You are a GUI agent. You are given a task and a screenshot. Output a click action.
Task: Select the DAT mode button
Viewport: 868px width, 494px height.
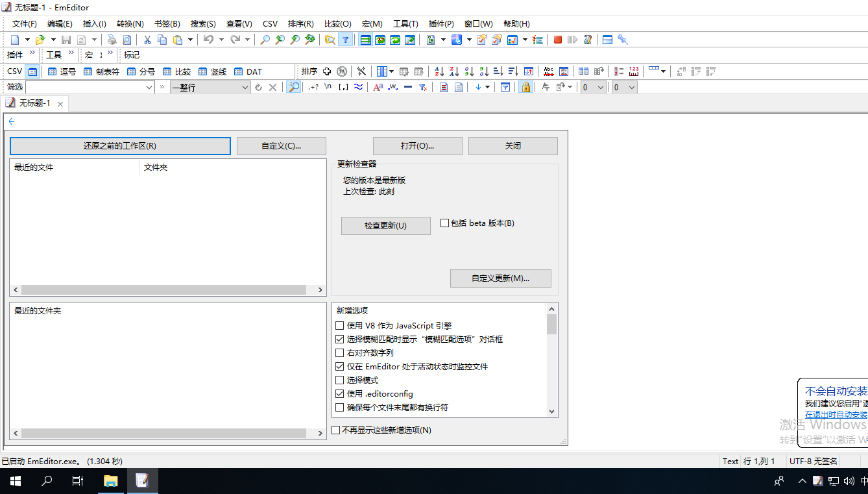point(248,71)
